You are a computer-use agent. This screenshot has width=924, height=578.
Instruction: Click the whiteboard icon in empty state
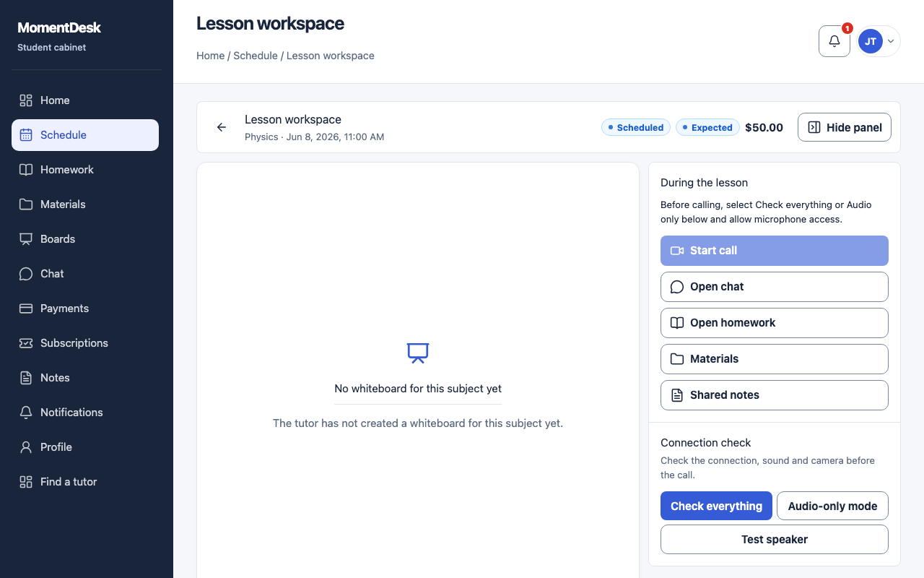(x=418, y=353)
